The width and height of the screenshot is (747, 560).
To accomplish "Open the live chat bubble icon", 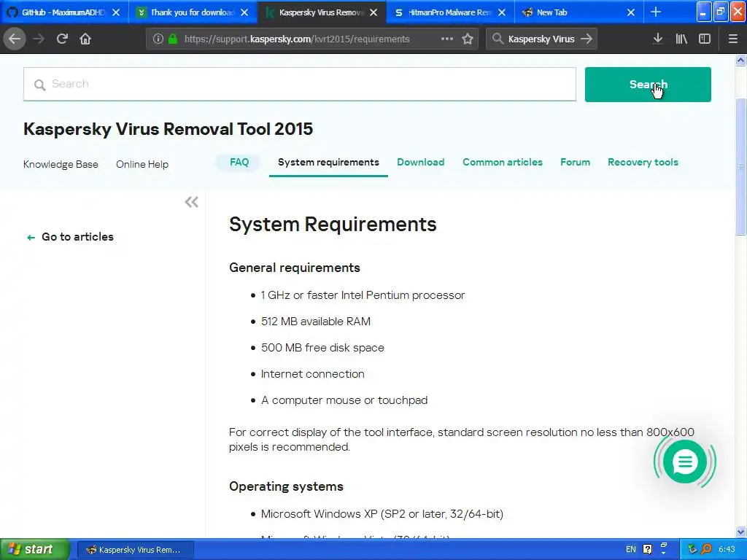I will point(684,462).
